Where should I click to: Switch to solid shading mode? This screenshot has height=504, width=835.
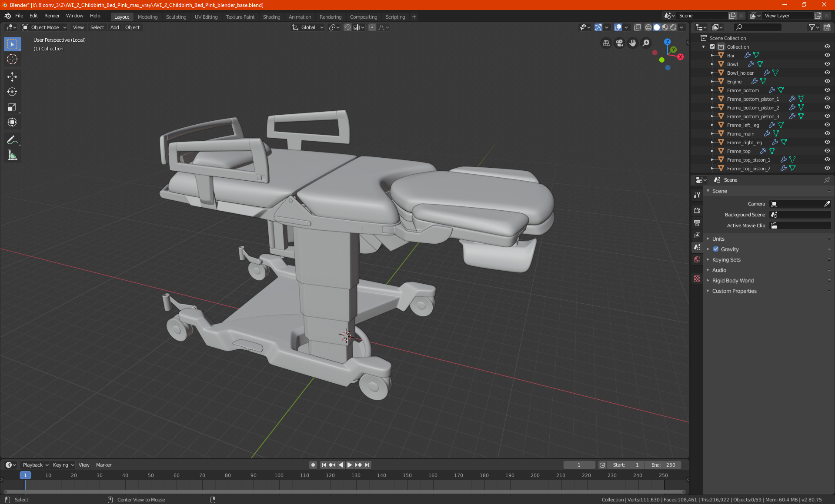tap(657, 27)
